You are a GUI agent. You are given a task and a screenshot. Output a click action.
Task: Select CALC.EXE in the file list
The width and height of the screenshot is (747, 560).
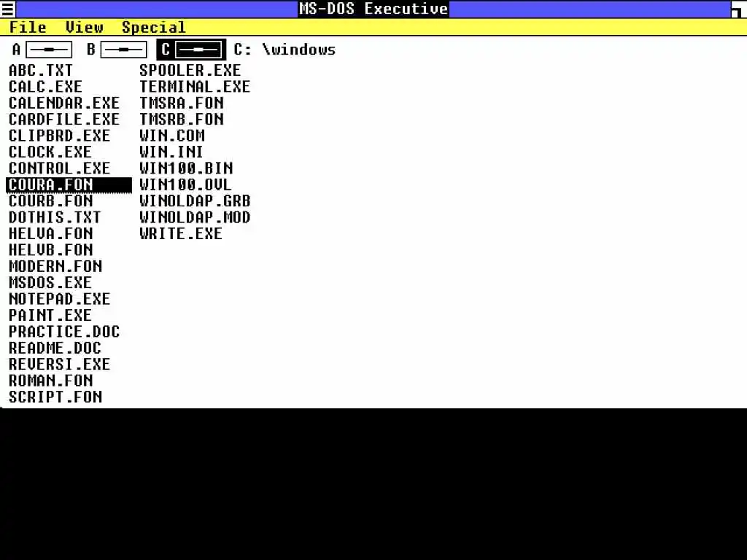pyautogui.click(x=45, y=87)
